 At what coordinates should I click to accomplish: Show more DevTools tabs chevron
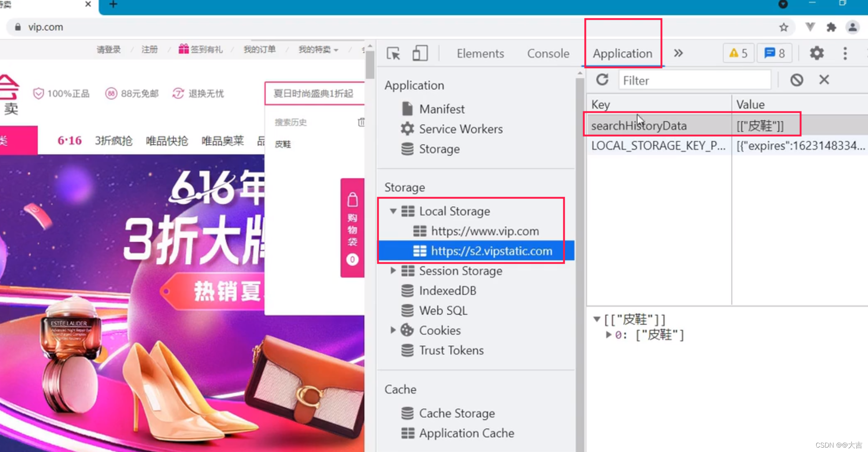point(678,53)
